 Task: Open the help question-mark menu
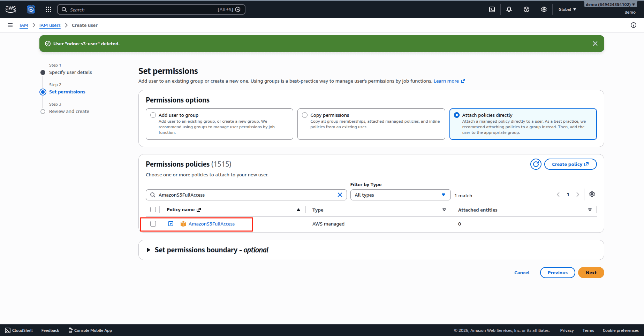526,9
